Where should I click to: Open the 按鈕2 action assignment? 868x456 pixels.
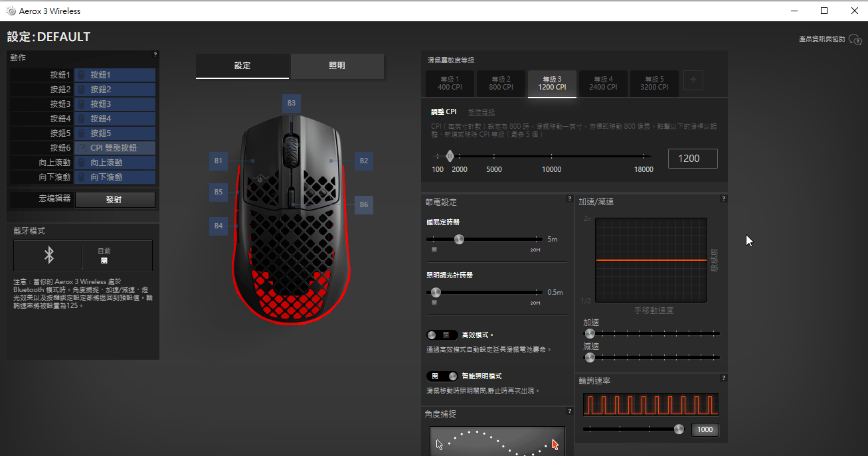115,90
